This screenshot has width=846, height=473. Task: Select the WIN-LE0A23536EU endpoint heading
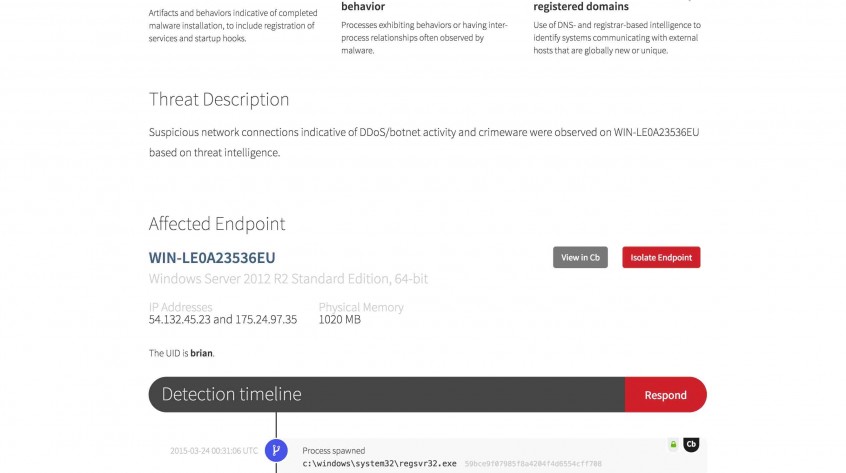[212, 258]
